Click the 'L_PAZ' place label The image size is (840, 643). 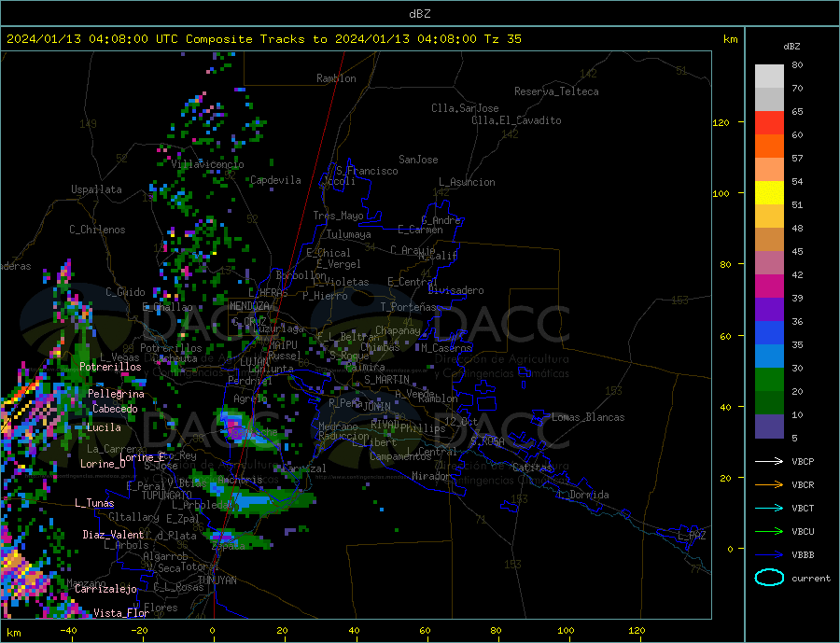pyautogui.click(x=692, y=536)
